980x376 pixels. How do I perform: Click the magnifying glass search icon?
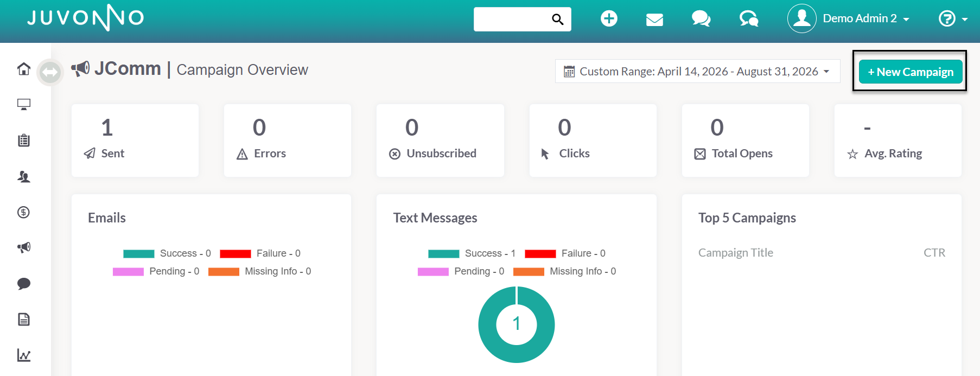click(557, 20)
